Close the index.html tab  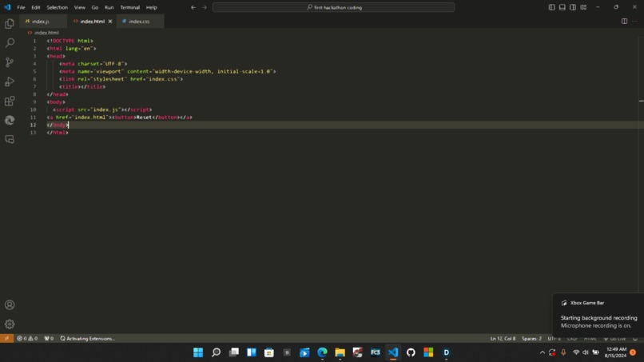pos(110,22)
